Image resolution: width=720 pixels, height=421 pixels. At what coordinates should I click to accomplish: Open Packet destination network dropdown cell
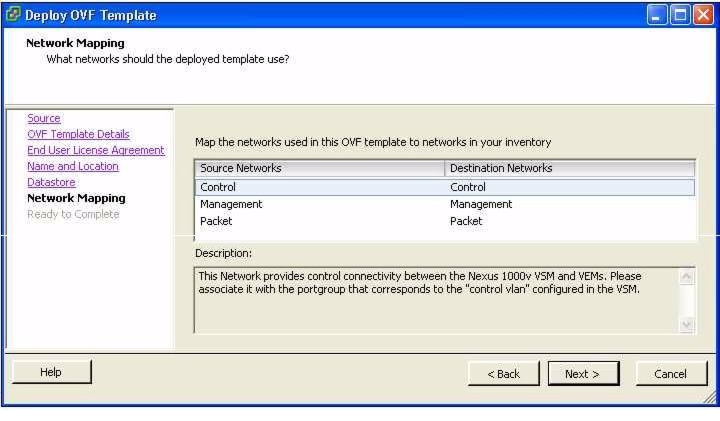click(570, 221)
